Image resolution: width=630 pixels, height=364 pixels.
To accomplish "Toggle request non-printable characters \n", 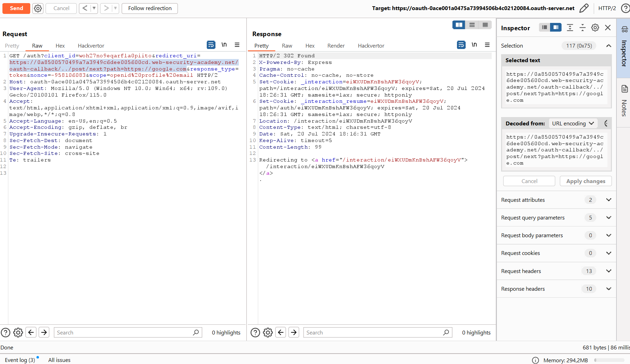I will coord(224,45).
